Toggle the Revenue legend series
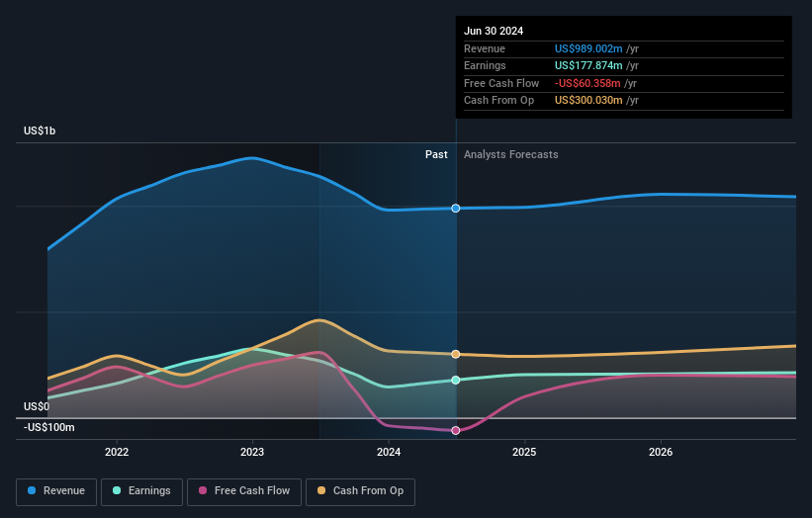Screen dimensions: 812x518 [x=56, y=491]
